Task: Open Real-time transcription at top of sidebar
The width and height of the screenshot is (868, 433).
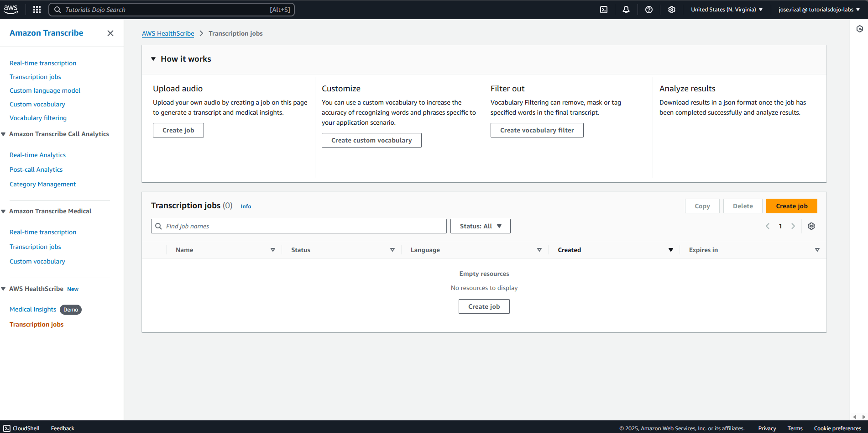Action: click(x=43, y=63)
